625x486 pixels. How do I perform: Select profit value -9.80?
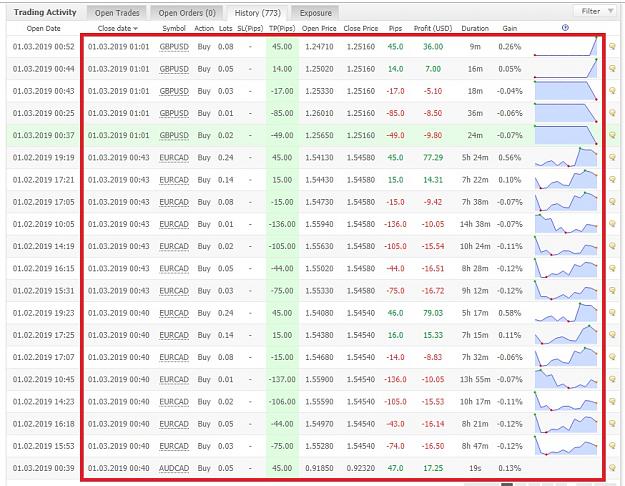[433, 136]
